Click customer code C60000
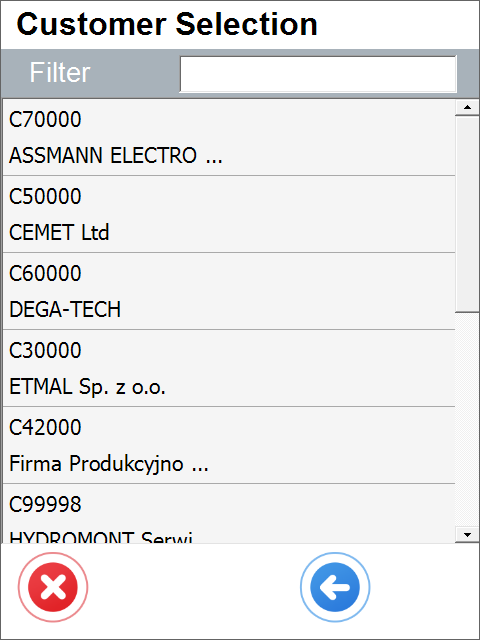 tap(45, 273)
